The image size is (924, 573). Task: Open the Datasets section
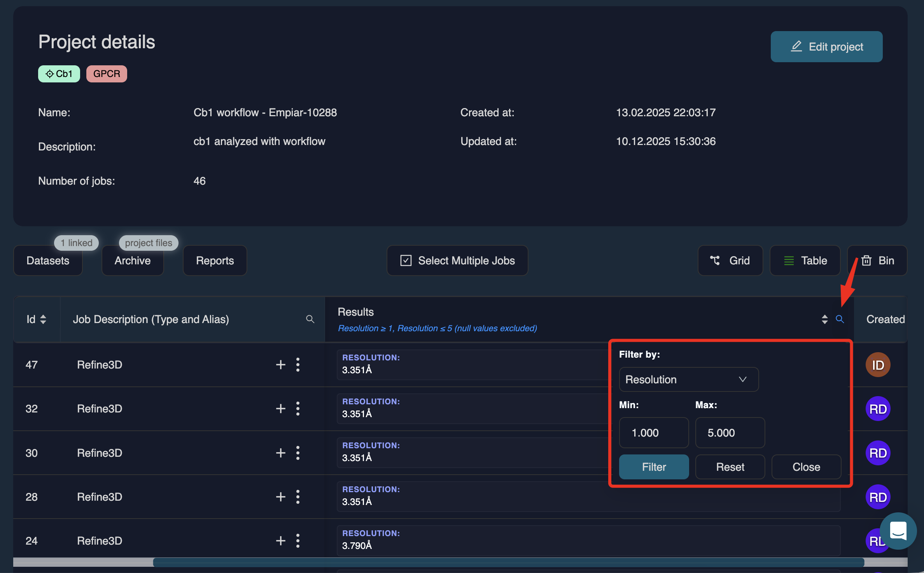[x=48, y=260]
